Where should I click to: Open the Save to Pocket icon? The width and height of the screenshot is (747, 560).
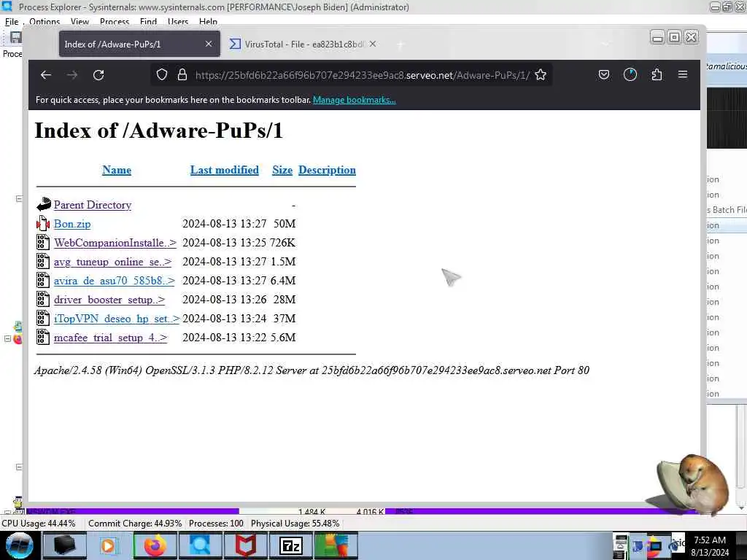click(603, 75)
